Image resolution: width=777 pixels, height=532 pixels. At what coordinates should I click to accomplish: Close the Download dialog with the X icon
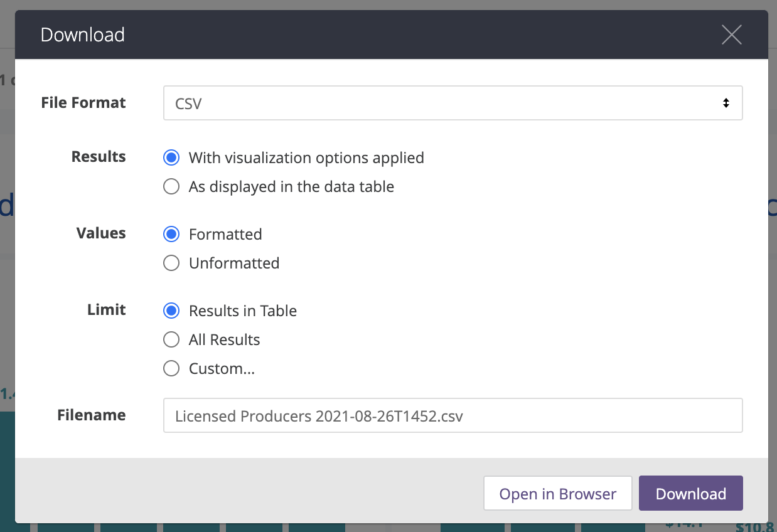731,35
